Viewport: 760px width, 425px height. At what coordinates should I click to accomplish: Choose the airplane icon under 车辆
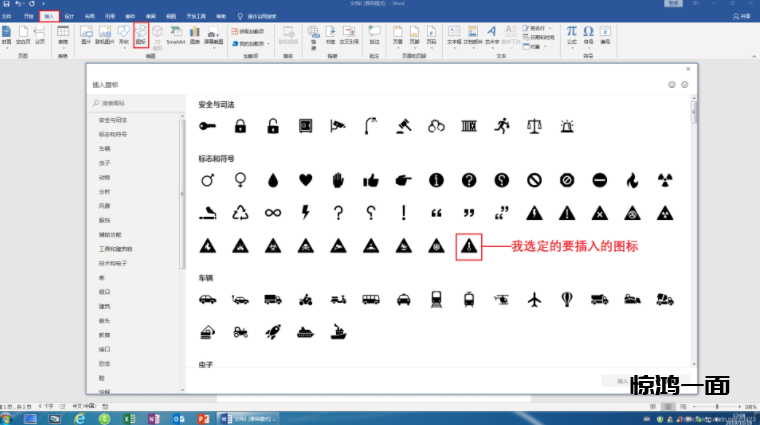point(534,299)
